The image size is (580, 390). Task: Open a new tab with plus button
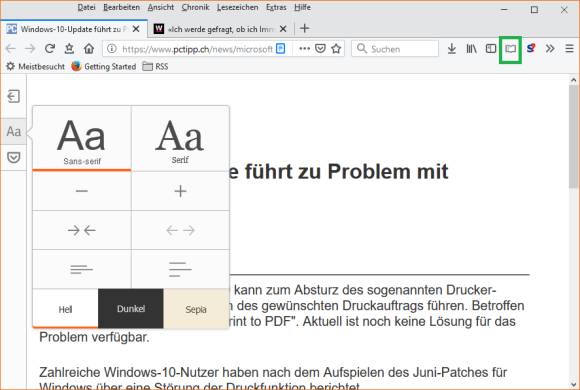(304, 28)
